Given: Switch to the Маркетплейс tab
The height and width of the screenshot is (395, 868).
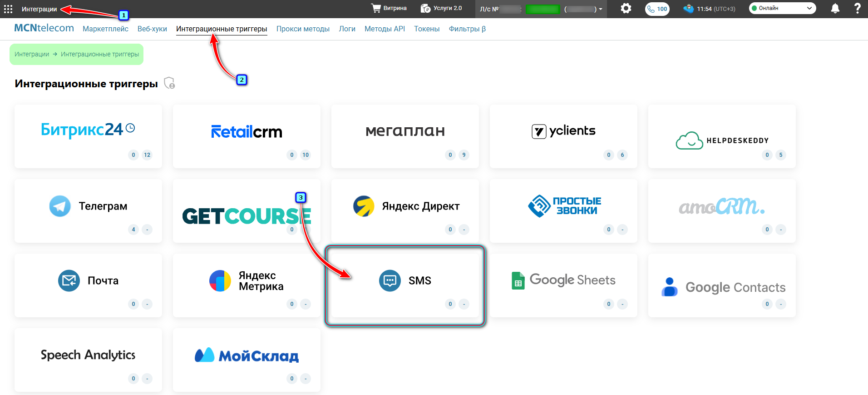Looking at the screenshot, I should (105, 29).
